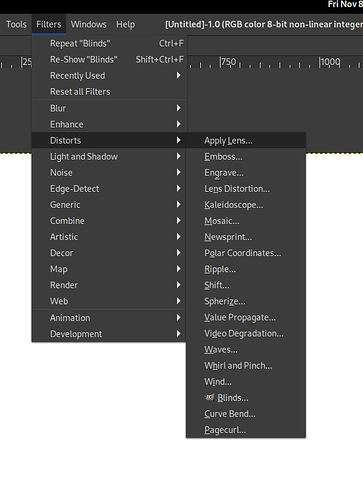Expand the Noise submenu

coord(109,172)
